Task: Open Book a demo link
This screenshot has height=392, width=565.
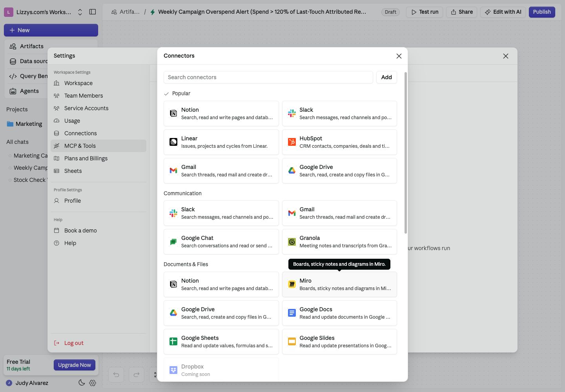Action: coord(98,230)
